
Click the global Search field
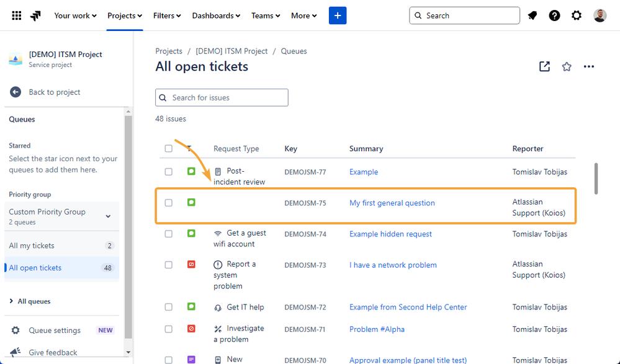[x=464, y=16]
